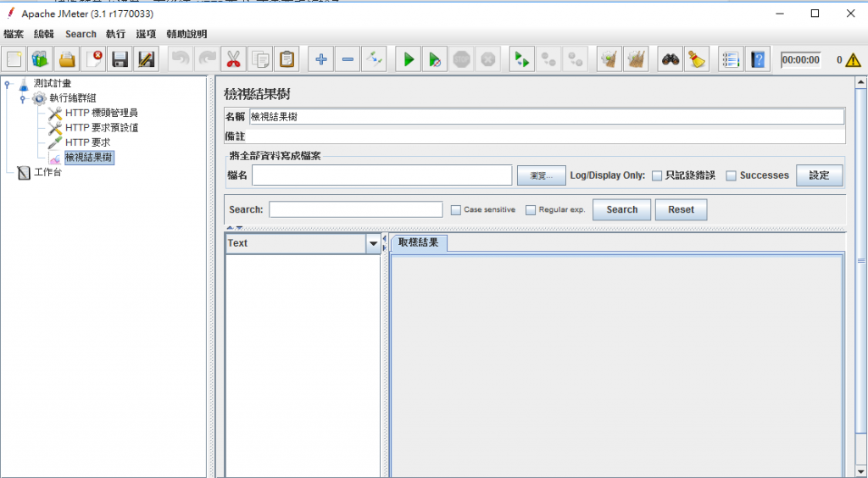The image size is (868, 478).
Task: Cut with the scissors icon
Action: (x=234, y=59)
